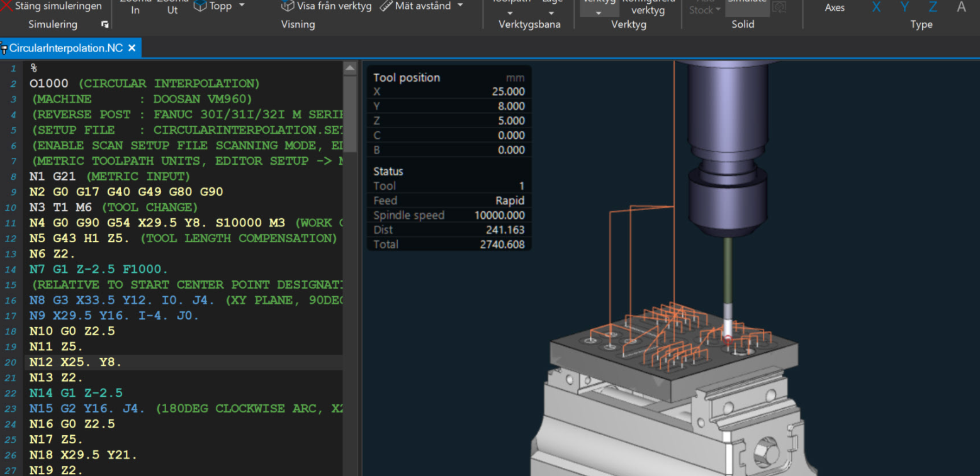Click line number 20 in the gutter

coord(11,362)
